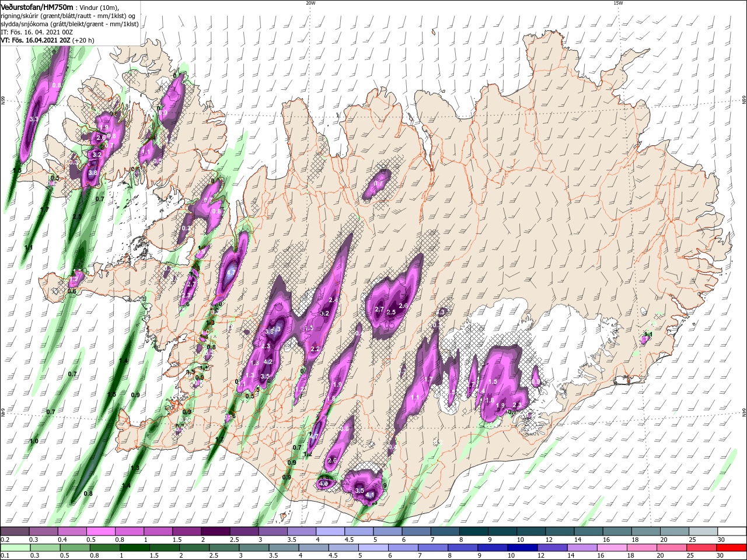Click the white swatch ending the top scale at 30
This screenshot has width=747, height=560.
(x=731, y=531)
